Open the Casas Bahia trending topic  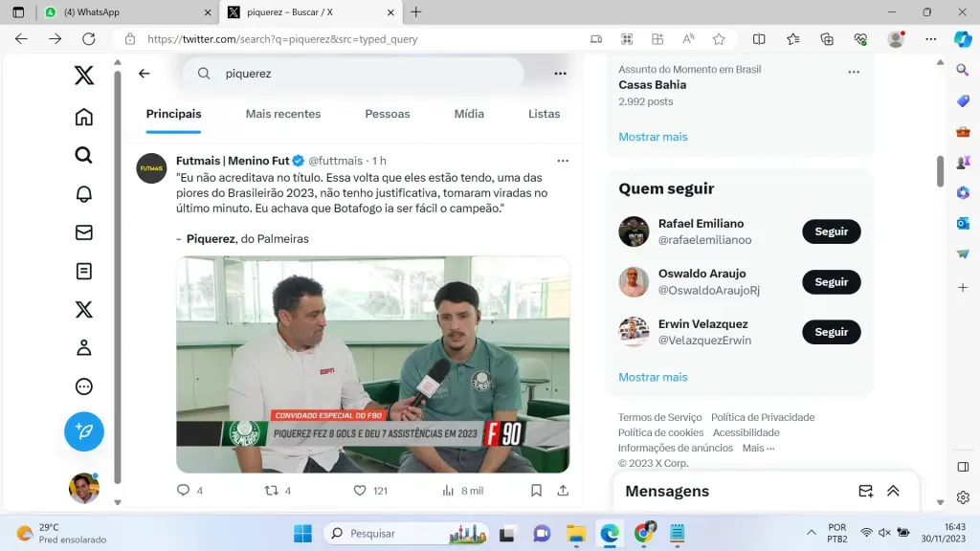pos(652,85)
